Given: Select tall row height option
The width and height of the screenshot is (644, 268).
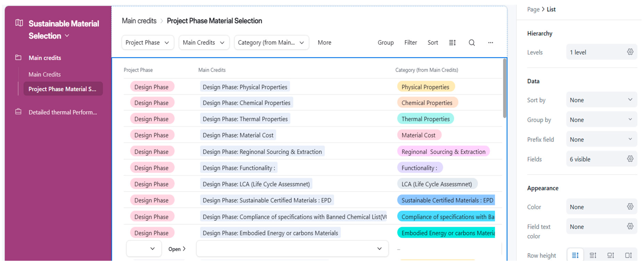Looking at the screenshot, I should [611, 255].
